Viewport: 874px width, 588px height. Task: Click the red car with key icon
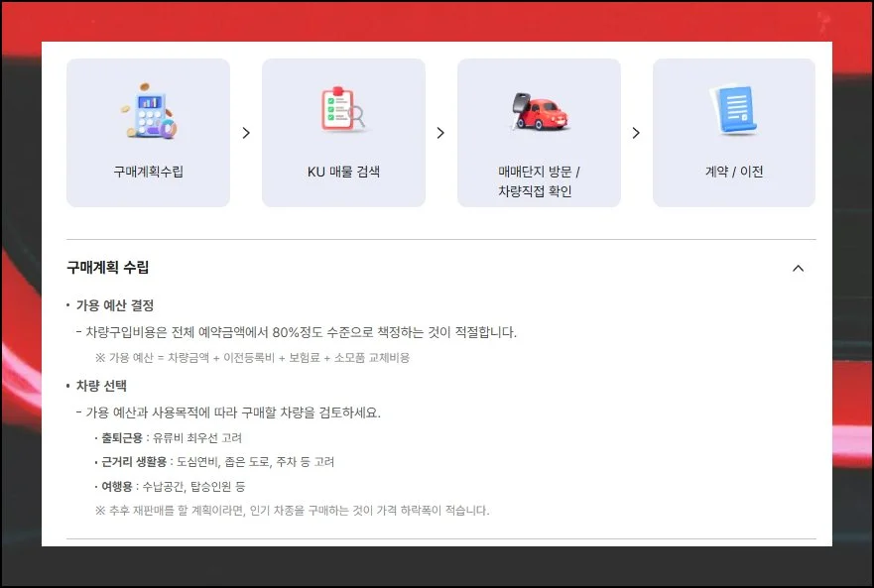[x=539, y=112]
